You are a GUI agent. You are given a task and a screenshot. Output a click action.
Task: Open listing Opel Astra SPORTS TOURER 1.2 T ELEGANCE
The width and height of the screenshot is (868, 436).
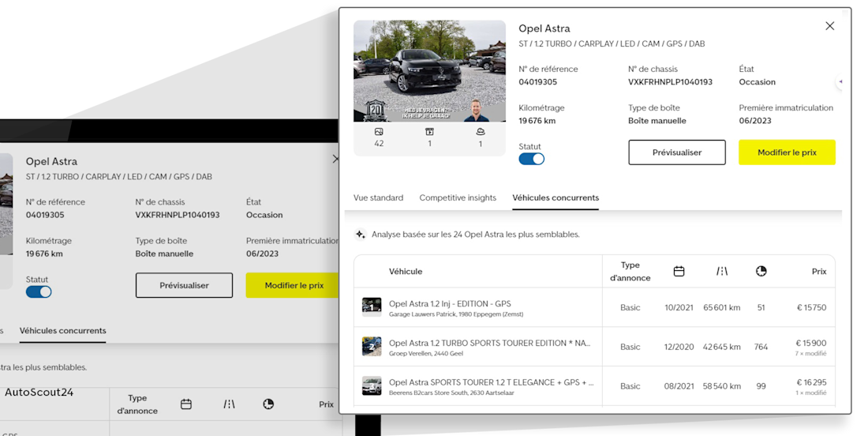[492, 382]
